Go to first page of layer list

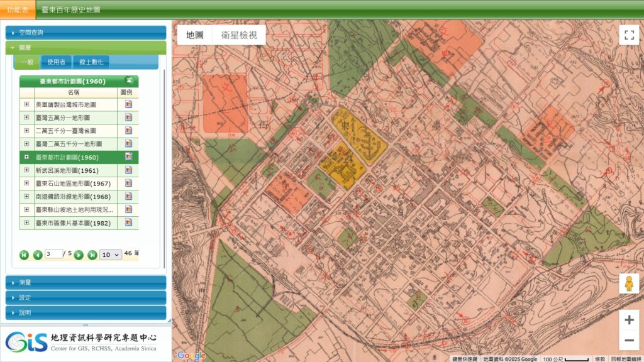[x=24, y=255]
